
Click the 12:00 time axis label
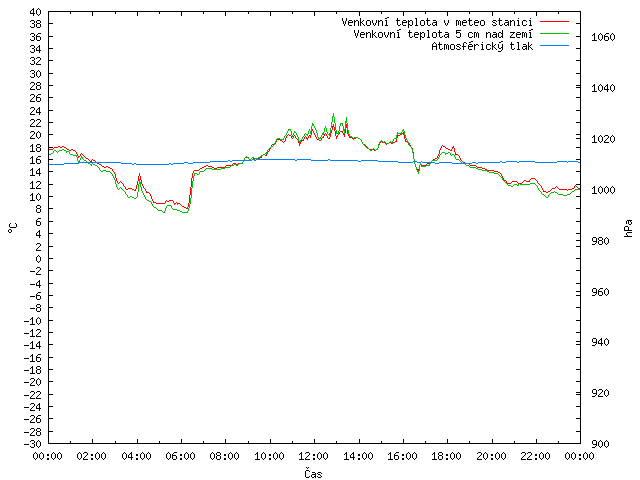(313, 456)
